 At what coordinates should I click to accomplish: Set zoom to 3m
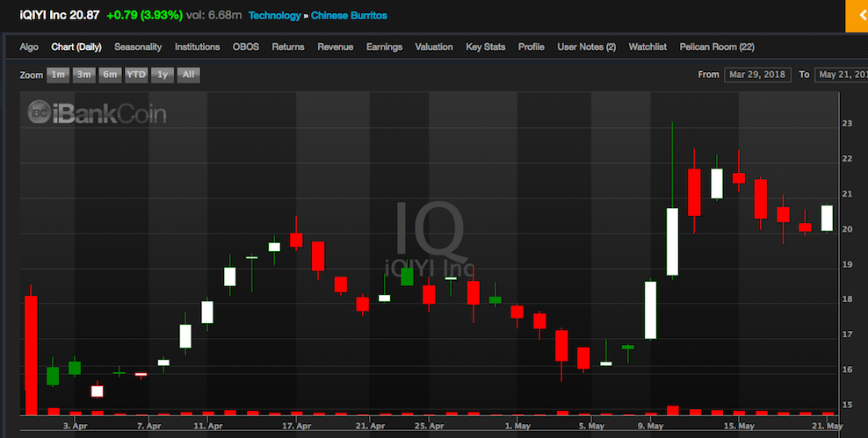pos(84,75)
